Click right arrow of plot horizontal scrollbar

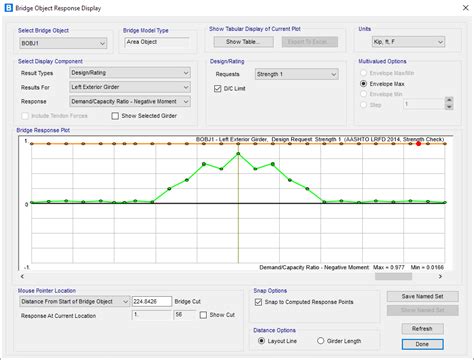(x=440, y=276)
